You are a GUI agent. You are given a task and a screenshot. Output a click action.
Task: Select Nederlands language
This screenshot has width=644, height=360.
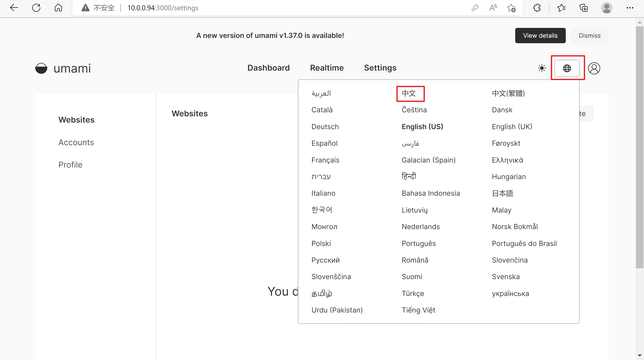pos(421,227)
